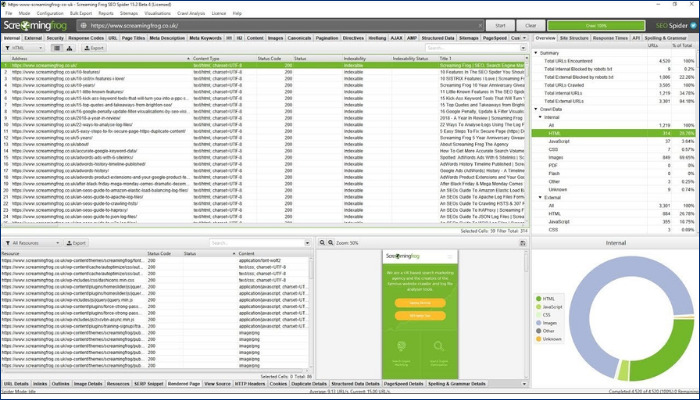
Task: Open Meta Description tab
Action: tap(167, 38)
